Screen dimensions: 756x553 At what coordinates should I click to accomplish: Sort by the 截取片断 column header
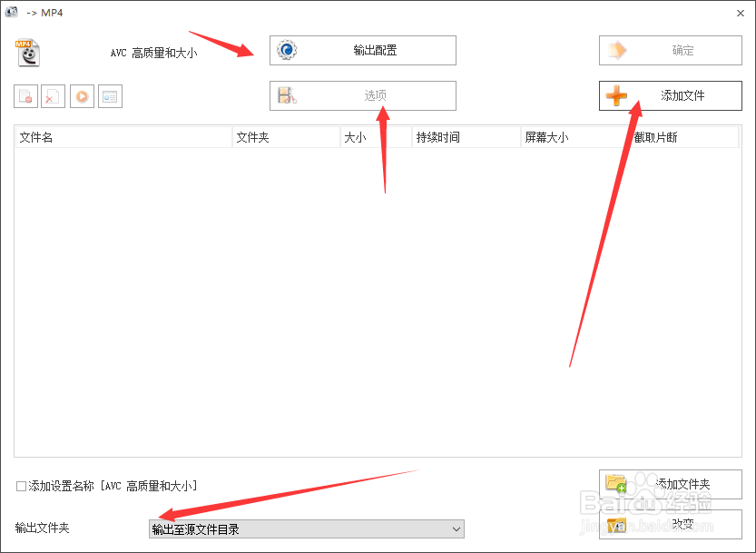[684, 137]
